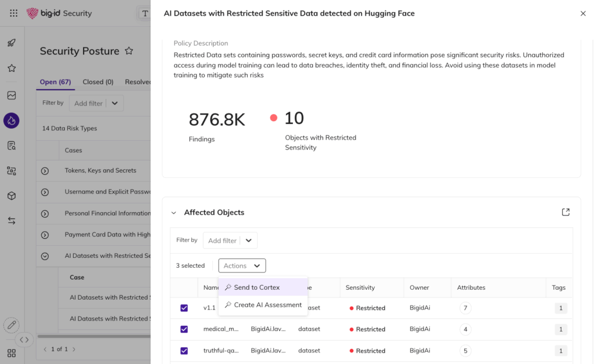Click the cube icon in sidebar

point(12,196)
